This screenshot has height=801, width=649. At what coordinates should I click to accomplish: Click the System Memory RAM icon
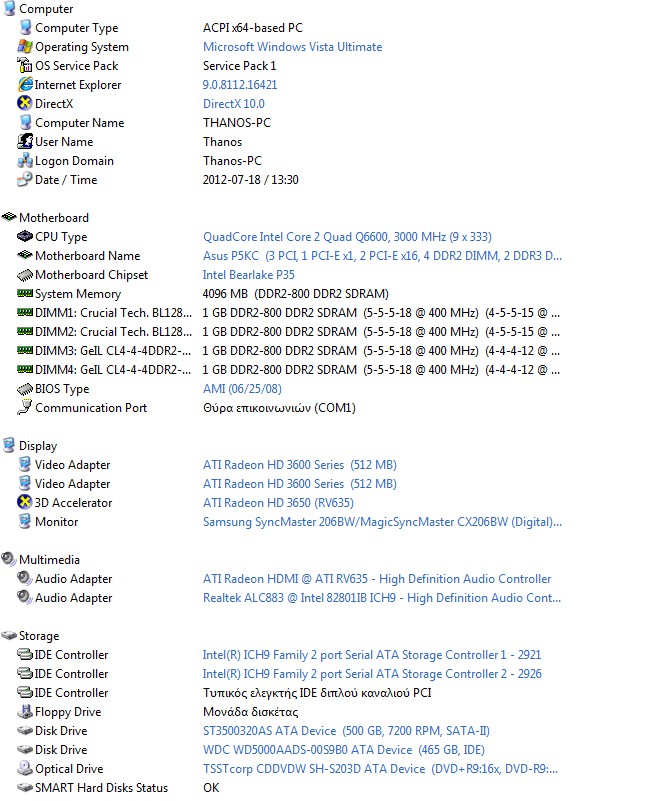(25, 293)
